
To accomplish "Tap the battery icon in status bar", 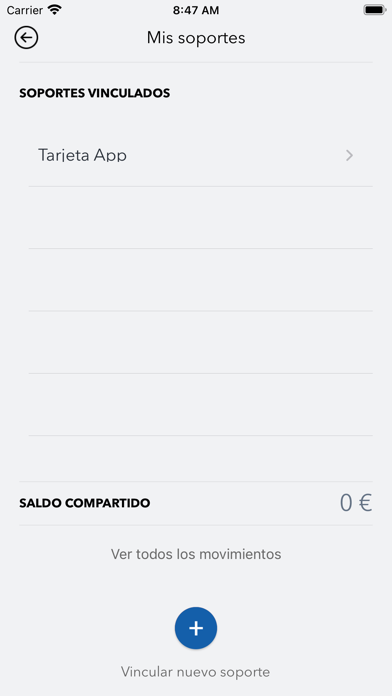I will tap(375, 10).
